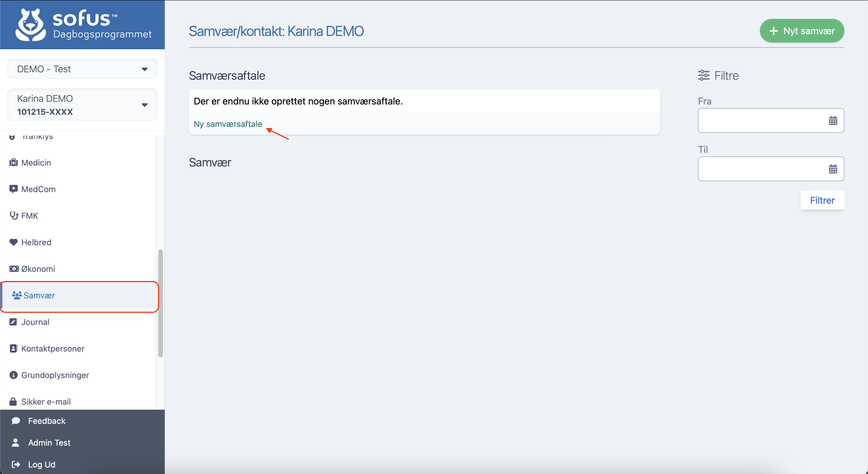
Task: Click the Sikker e-mail lock icon
Action: point(14,401)
